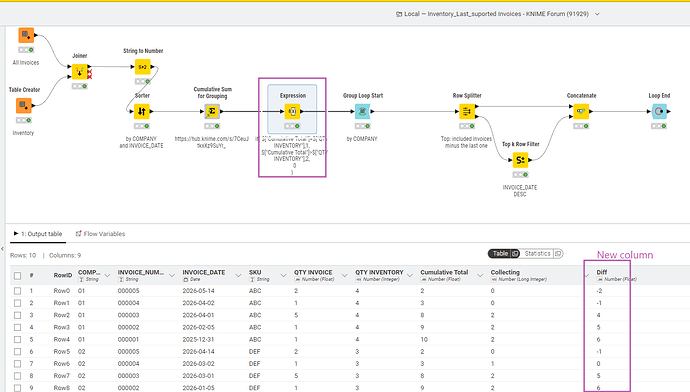Image resolution: width=690 pixels, height=392 pixels.
Task: Open QTY INVOICE column header dropdown
Action: click(x=345, y=275)
